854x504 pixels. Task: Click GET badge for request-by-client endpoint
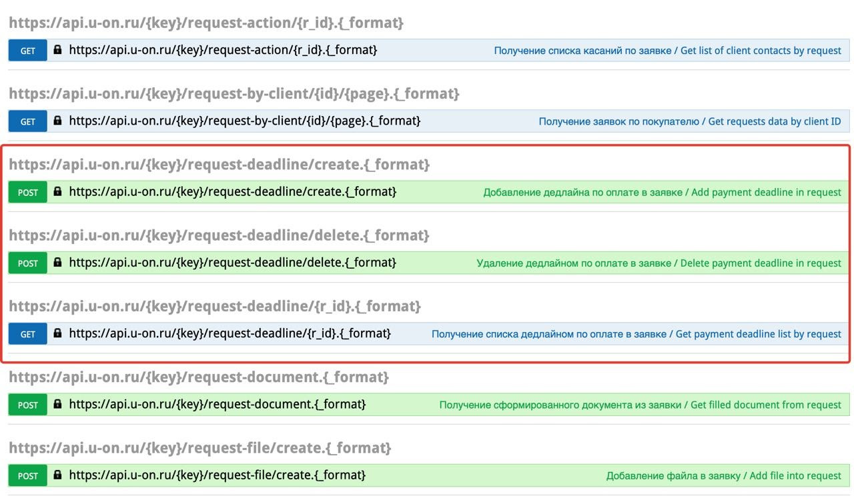(28, 121)
